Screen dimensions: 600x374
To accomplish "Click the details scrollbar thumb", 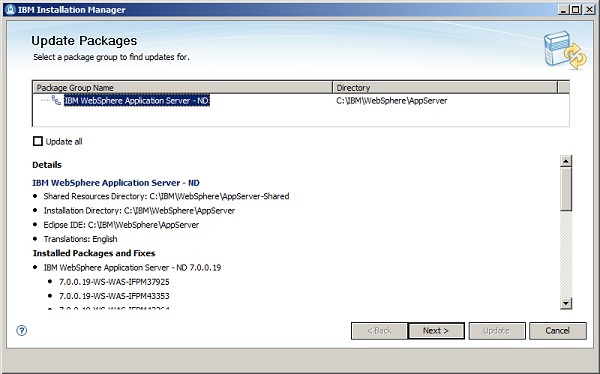I will point(566,189).
